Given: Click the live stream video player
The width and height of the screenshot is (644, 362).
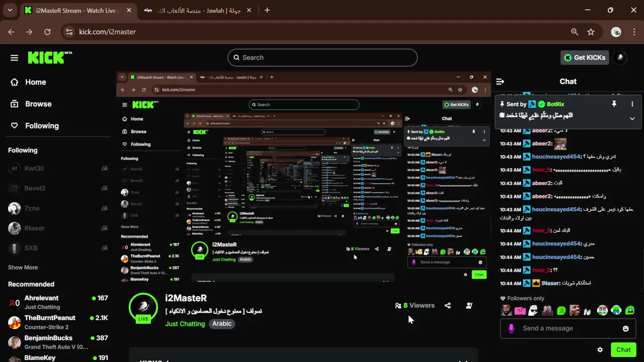Looking at the screenshot, I should [303, 177].
